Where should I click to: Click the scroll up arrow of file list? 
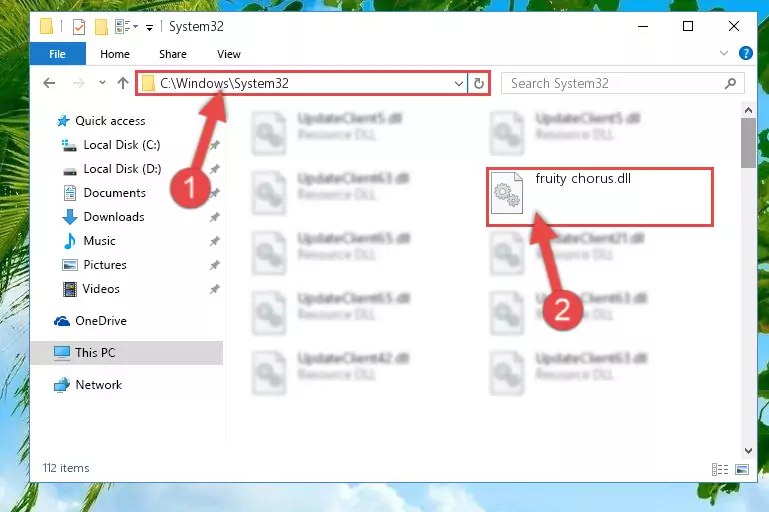[x=748, y=110]
